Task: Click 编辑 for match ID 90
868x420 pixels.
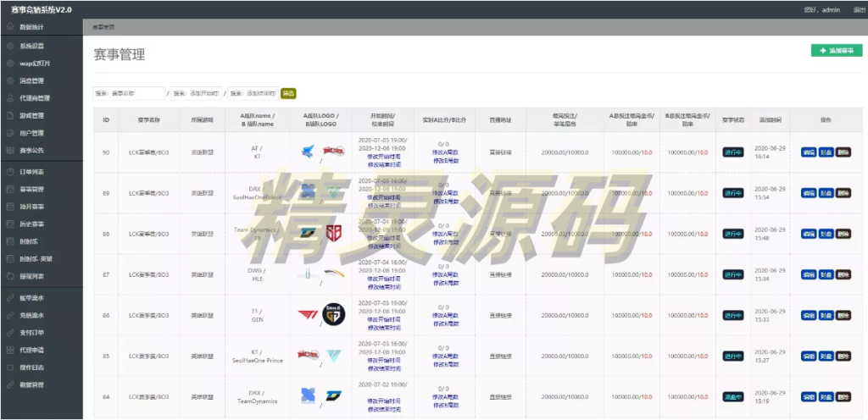Action: 809,152
